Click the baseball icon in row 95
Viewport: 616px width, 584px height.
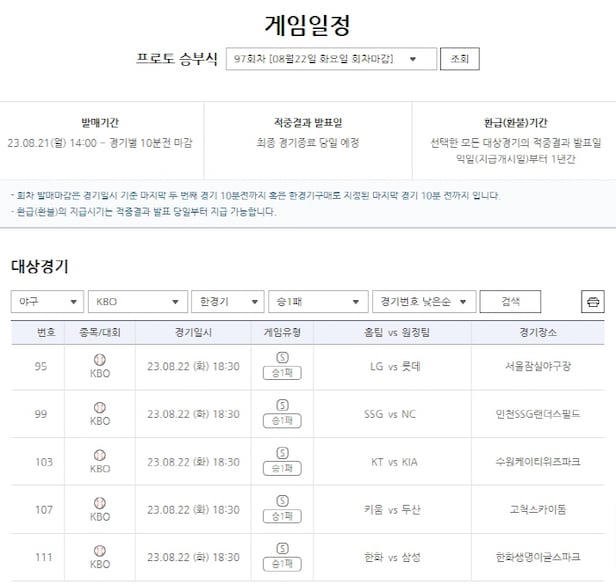point(100,359)
